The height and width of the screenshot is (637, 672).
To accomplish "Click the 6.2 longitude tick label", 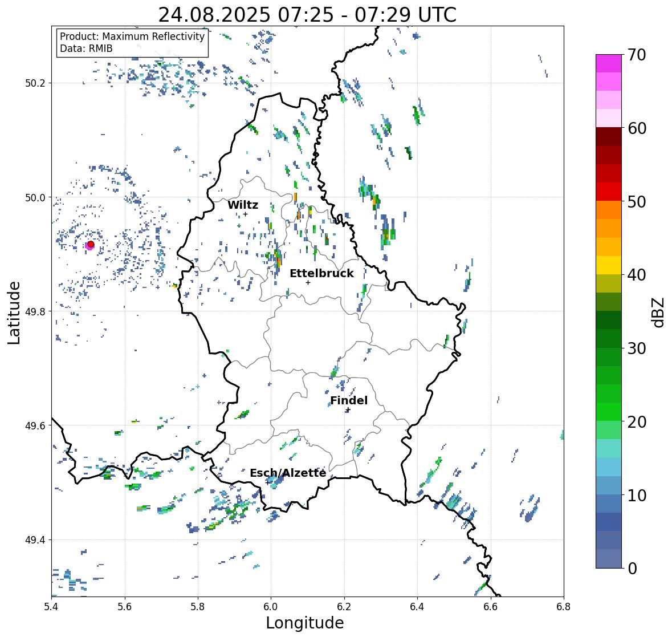I will click(x=344, y=606).
